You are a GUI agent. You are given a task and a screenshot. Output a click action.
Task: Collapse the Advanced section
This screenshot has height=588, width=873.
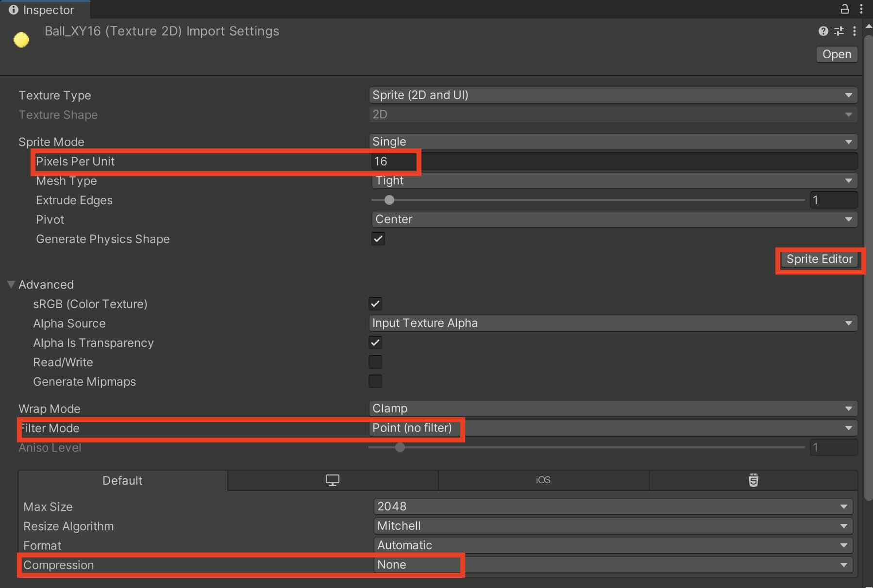pos(11,284)
